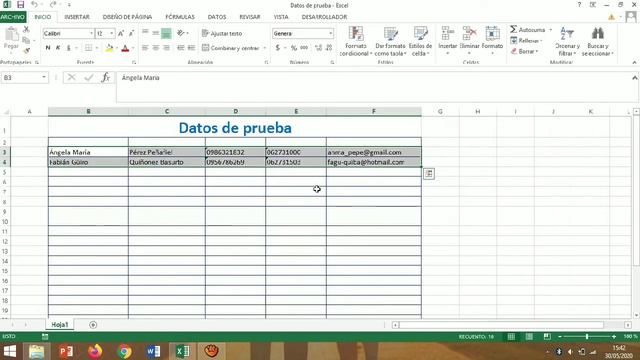The width and height of the screenshot is (640, 360).
Task: Click the decrease indent icon
Action: (x=181, y=48)
